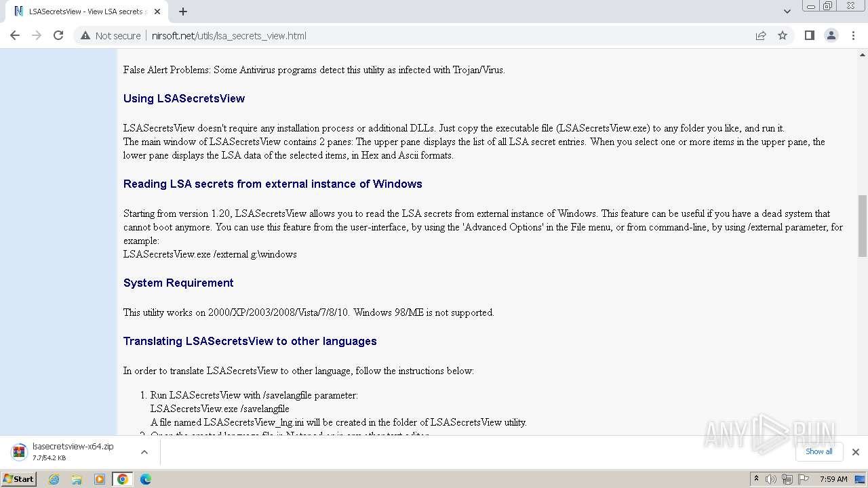Open the Action Center flag icon

(803, 479)
